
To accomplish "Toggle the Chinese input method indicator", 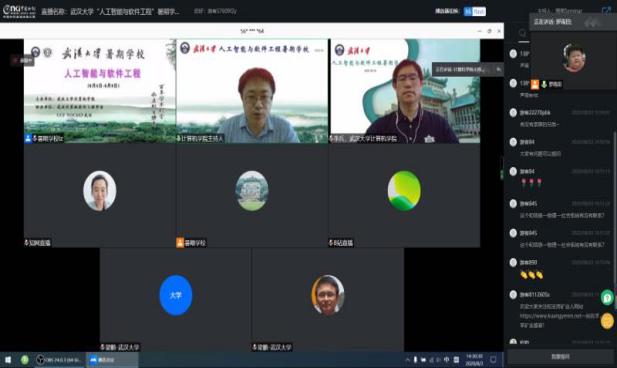I will pos(447,360).
